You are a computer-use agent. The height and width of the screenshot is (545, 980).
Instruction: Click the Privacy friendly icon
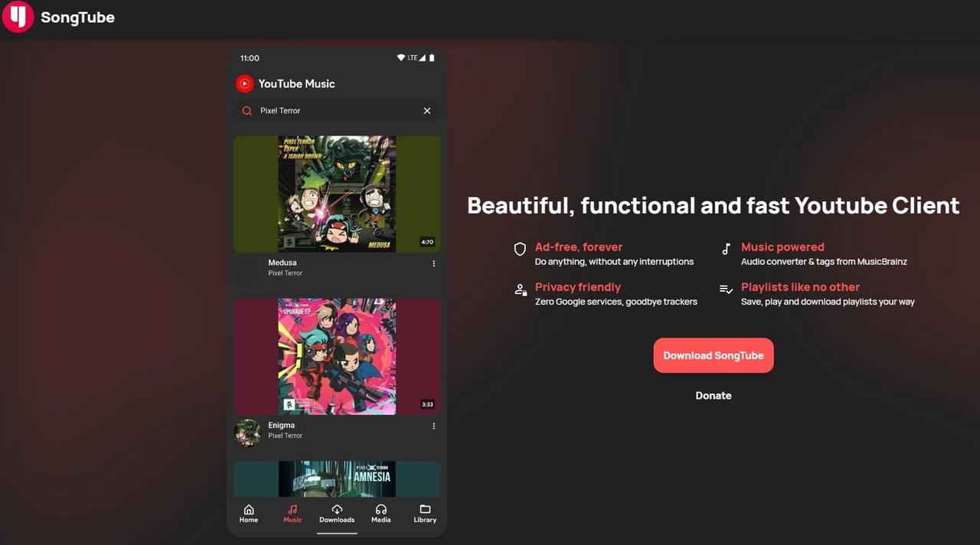click(x=520, y=289)
